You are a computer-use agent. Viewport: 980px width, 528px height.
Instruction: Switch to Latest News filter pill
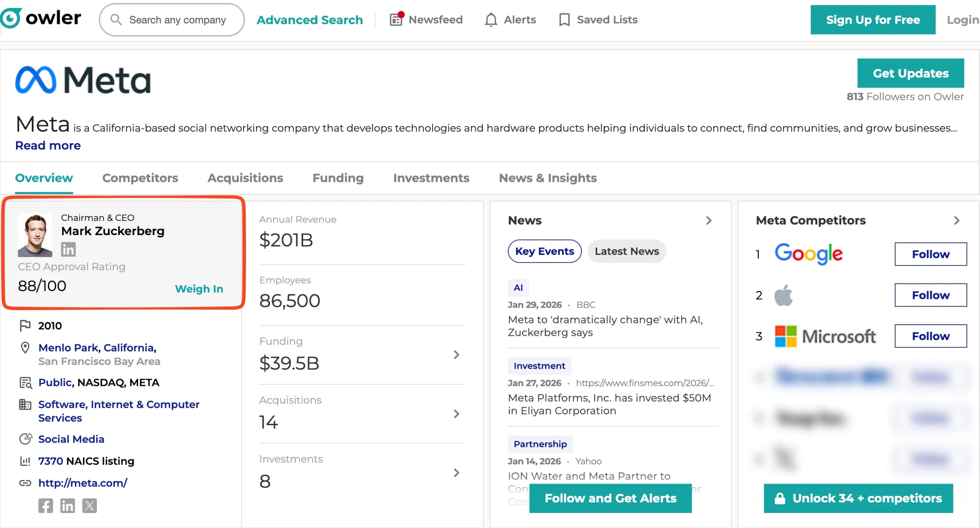coord(627,251)
